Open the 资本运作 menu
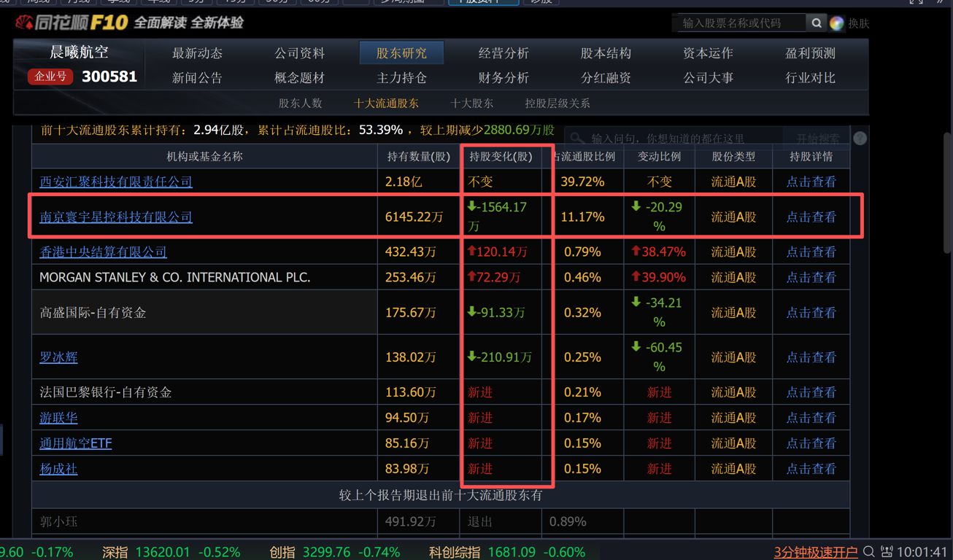The image size is (953, 560). tap(708, 53)
